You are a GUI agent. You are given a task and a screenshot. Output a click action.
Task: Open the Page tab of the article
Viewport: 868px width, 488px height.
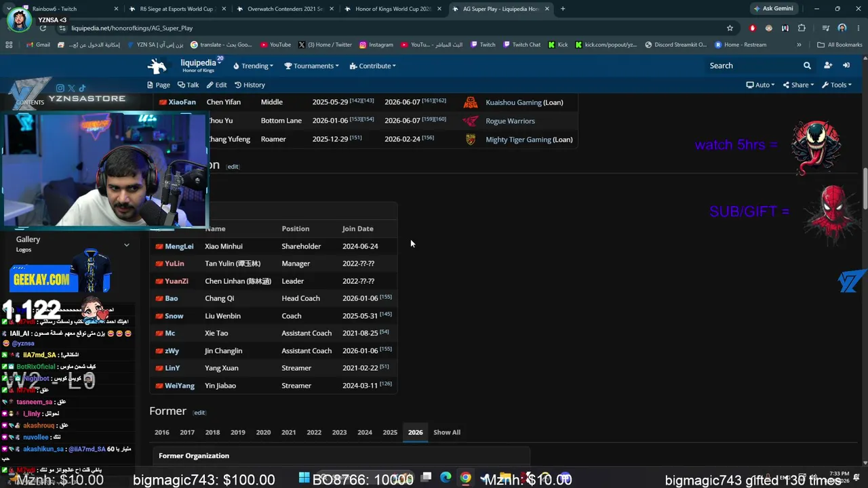coord(159,85)
